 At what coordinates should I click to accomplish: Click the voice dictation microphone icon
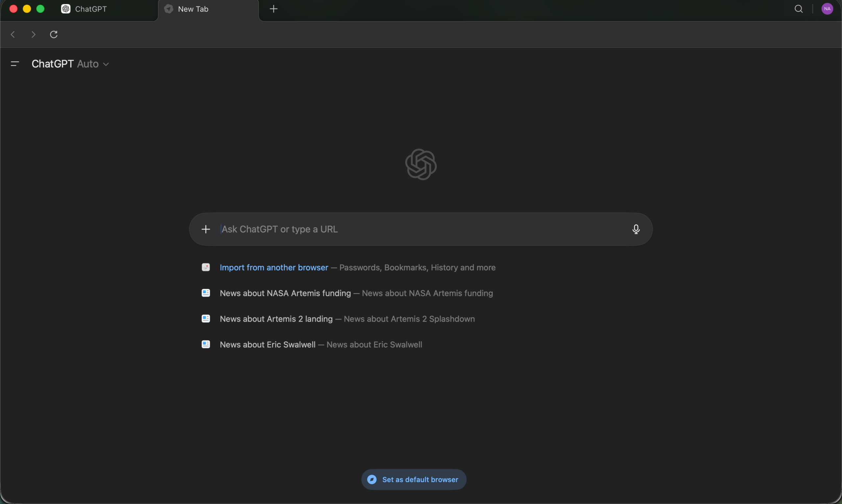point(635,229)
